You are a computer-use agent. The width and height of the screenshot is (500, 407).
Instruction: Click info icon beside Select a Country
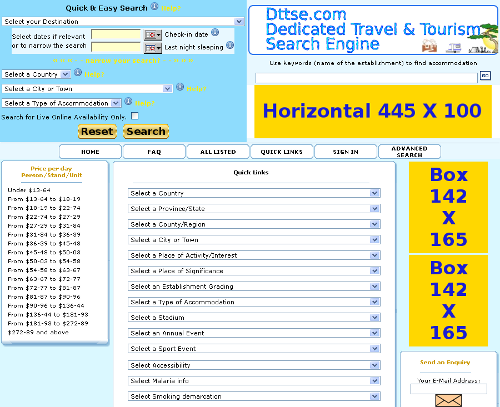tap(78, 72)
